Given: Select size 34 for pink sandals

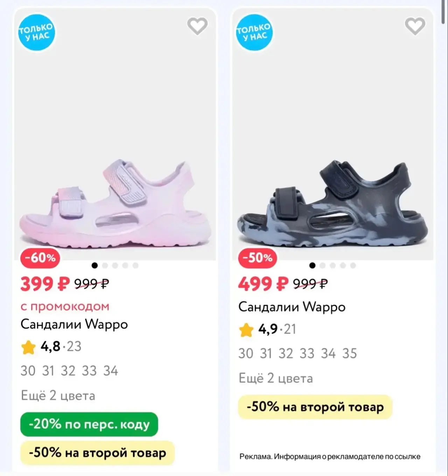Looking at the screenshot, I should point(111,371).
